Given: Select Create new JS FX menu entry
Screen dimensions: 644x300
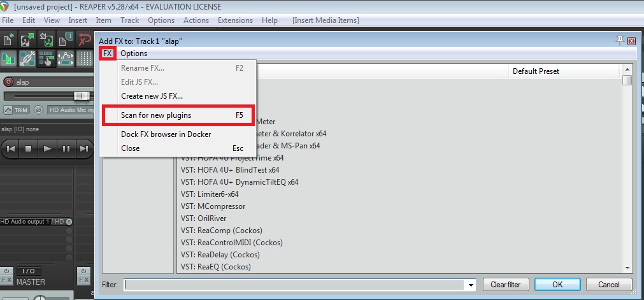Looking at the screenshot, I should point(178,96).
